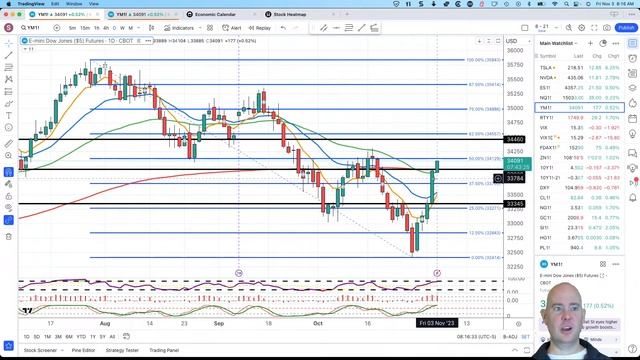Select the trend line drawing tool
The image size is (640, 360).
click(9, 55)
